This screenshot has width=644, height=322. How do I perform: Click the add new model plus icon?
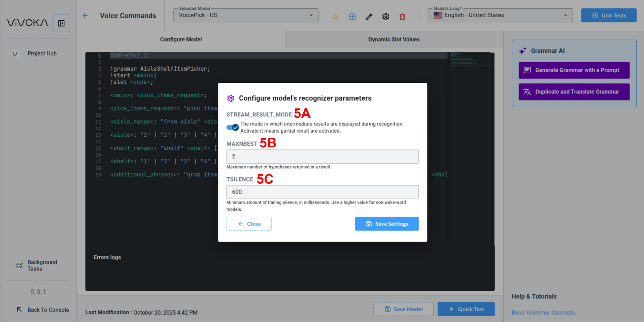[352, 16]
